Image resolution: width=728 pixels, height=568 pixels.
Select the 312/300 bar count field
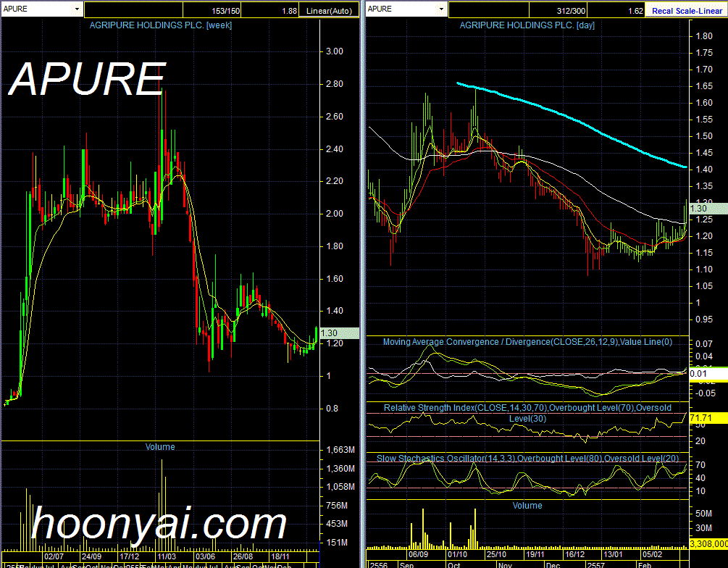[x=558, y=10]
